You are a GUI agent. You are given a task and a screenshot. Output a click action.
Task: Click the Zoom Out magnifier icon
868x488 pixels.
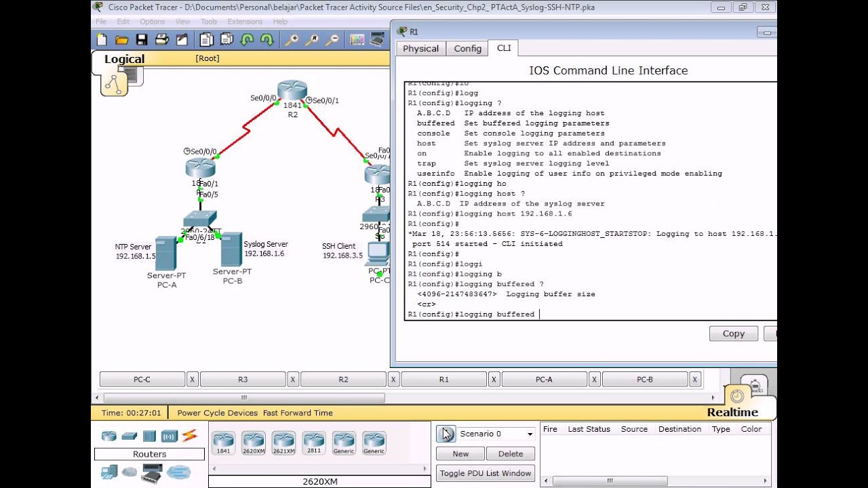coord(332,40)
